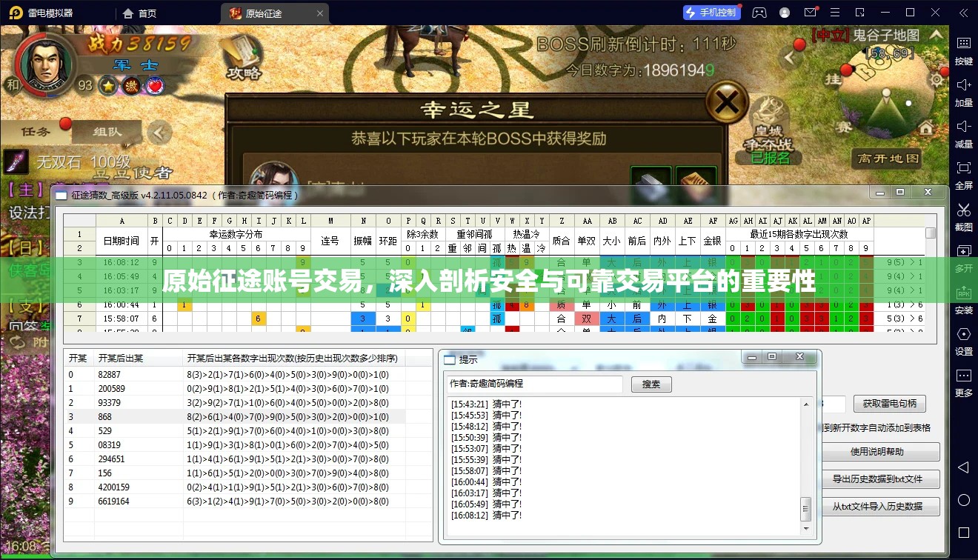Click the author input field in 提示 dialog

click(533, 384)
